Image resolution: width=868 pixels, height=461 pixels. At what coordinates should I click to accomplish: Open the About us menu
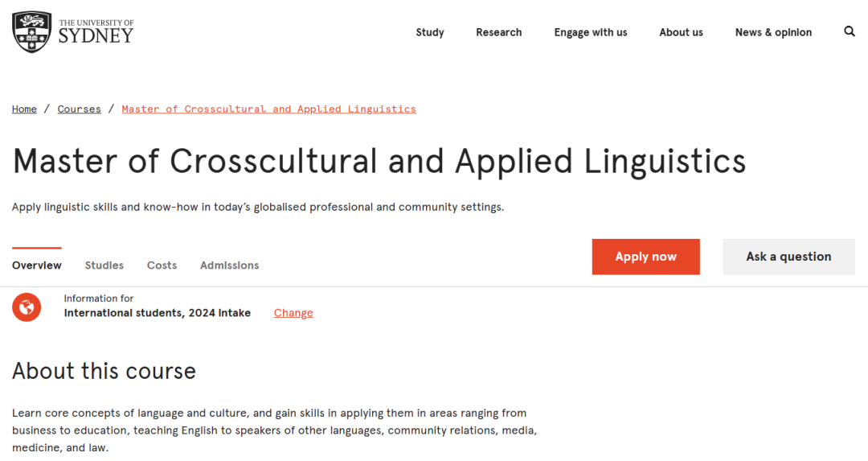tap(681, 33)
